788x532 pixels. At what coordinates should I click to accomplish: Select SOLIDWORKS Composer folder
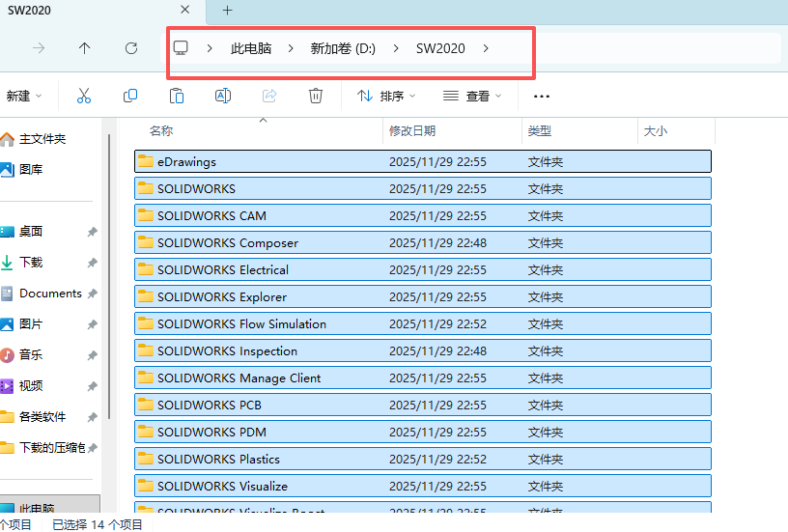(423, 242)
